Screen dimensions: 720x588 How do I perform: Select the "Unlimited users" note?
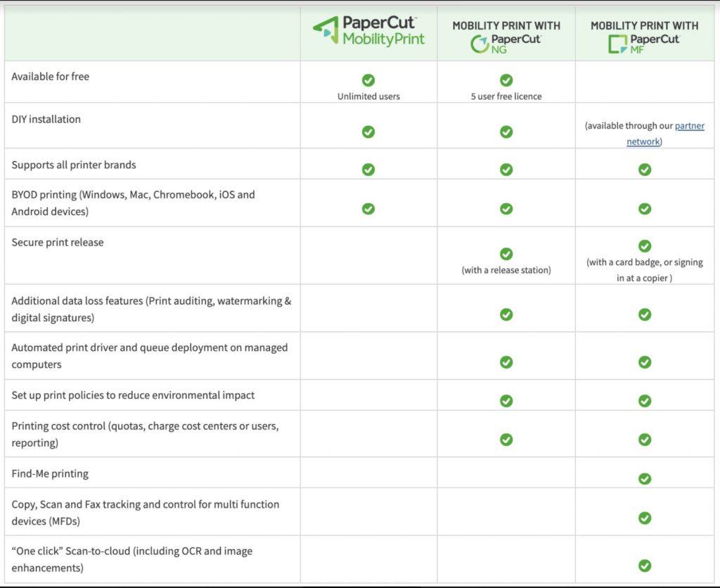pyautogui.click(x=368, y=96)
